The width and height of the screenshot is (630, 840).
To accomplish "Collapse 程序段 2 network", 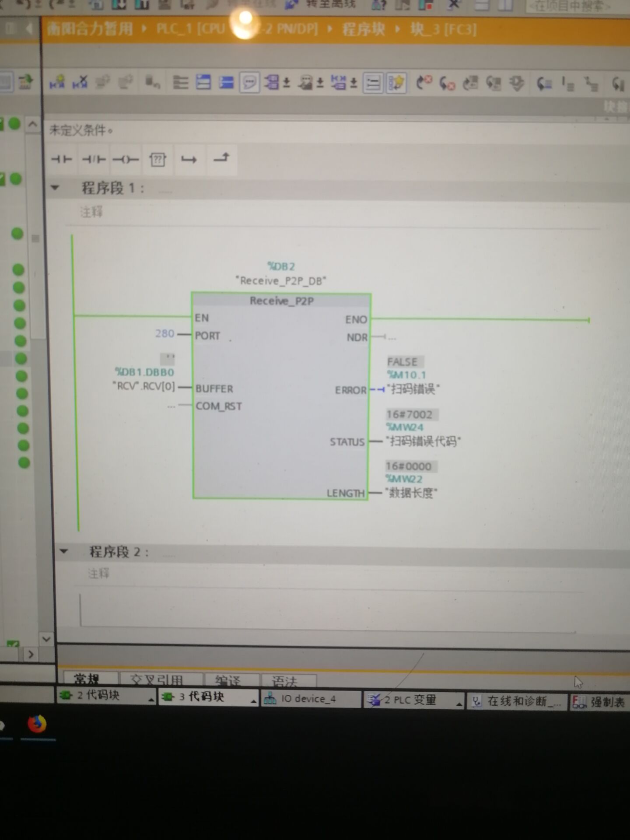I will 64,551.
